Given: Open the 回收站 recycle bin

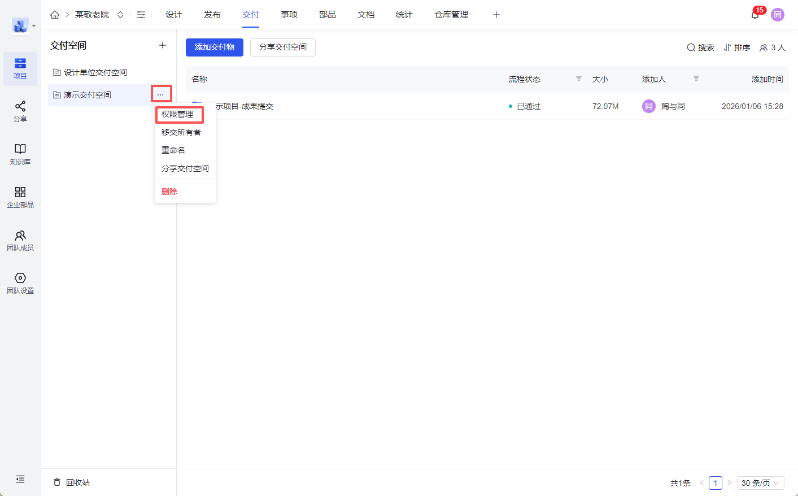Looking at the screenshot, I should (x=72, y=482).
